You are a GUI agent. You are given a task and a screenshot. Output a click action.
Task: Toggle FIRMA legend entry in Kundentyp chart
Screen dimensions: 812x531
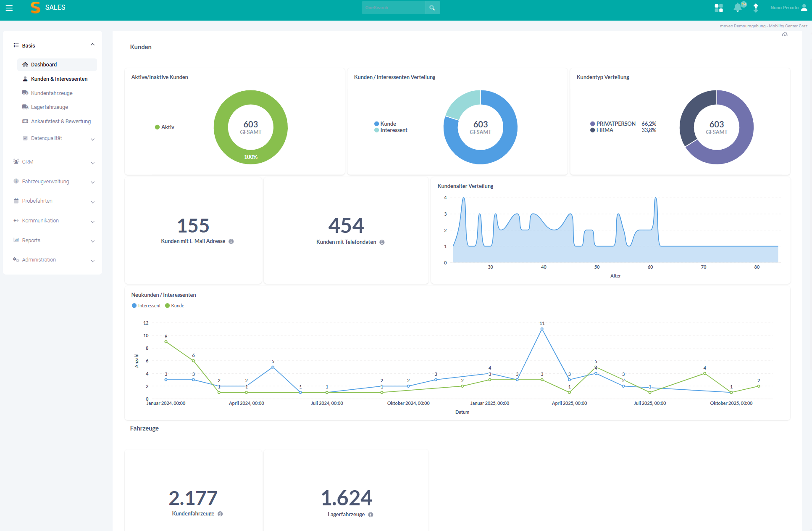click(x=602, y=130)
